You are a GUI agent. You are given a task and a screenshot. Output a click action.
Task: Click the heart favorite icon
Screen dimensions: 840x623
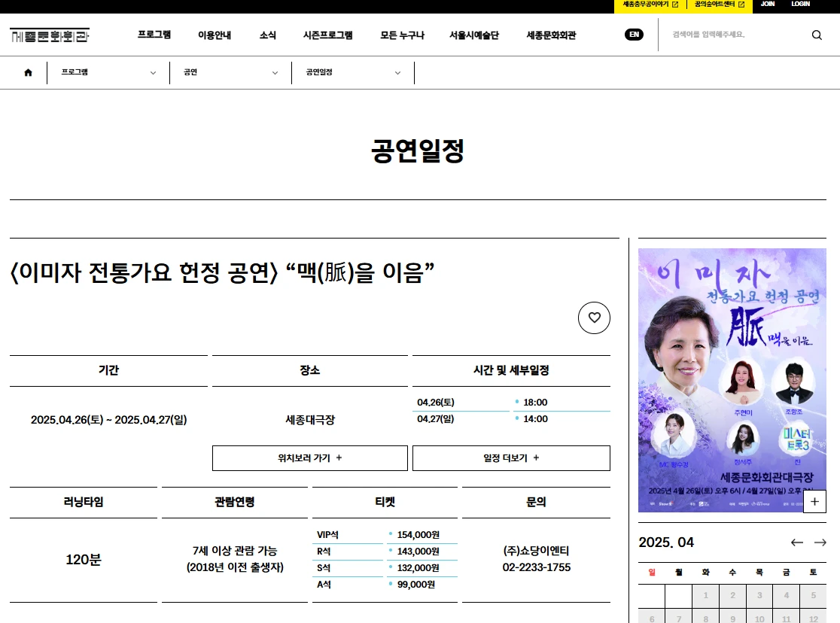[594, 318]
